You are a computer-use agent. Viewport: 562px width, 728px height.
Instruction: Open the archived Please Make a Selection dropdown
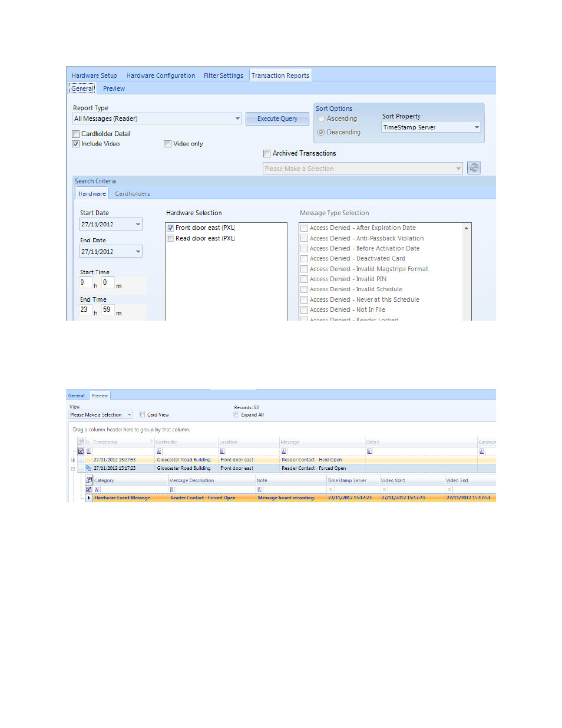[362, 169]
